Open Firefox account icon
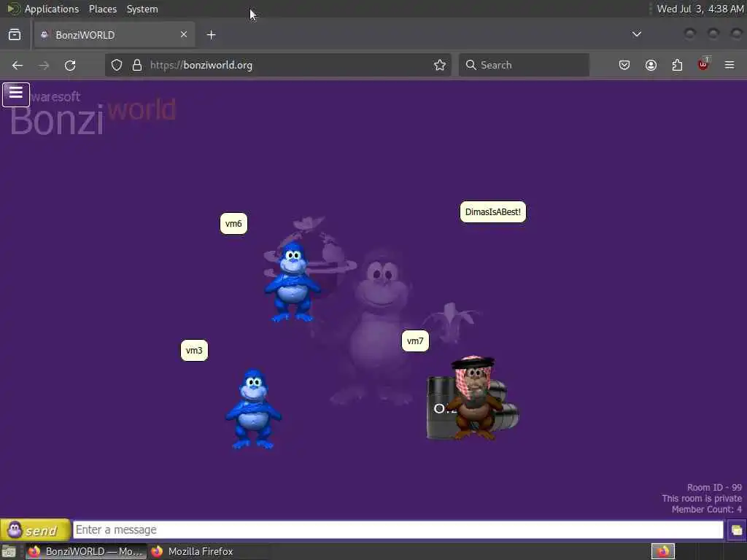 (651, 65)
